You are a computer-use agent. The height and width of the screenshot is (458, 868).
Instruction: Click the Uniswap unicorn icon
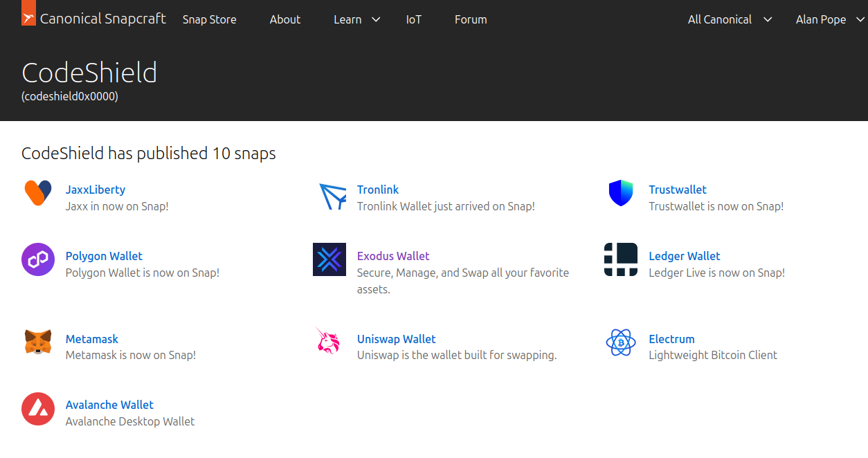(329, 342)
